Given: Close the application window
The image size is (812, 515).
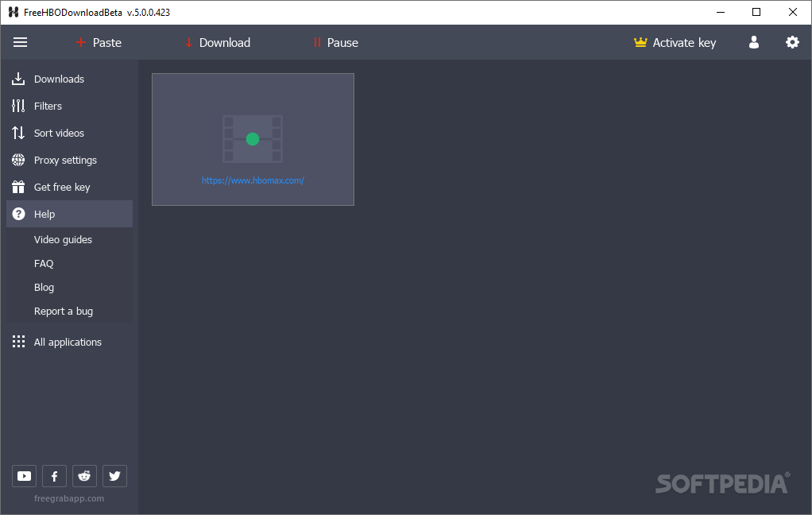Looking at the screenshot, I should click(792, 12).
